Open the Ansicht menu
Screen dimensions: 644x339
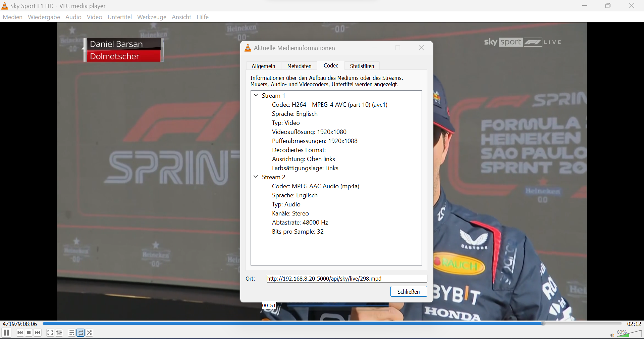pos(181,17)
